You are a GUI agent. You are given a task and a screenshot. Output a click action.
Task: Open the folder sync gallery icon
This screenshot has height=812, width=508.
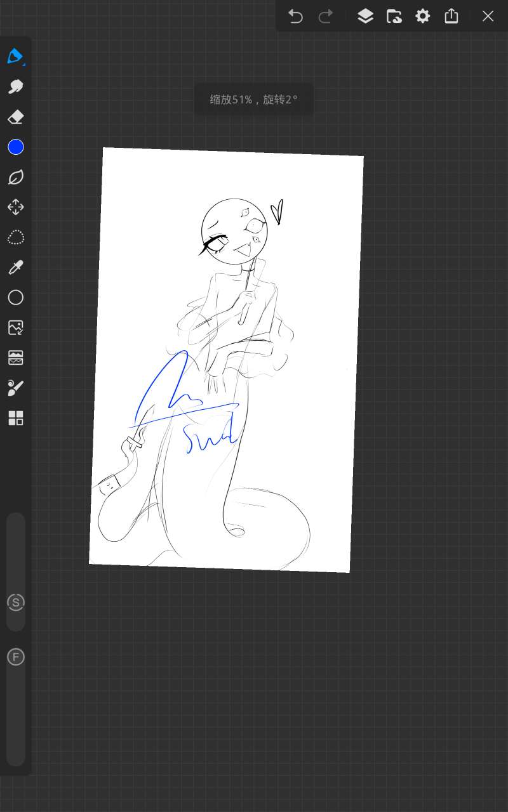point(394,16)
